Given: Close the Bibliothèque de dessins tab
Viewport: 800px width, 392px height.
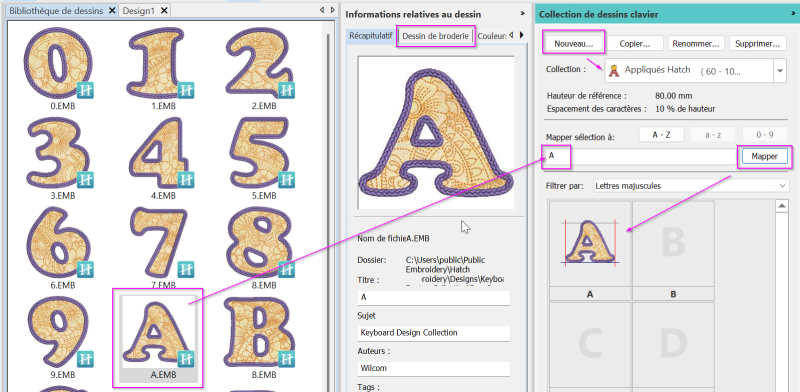Looking at the screenshot, I should coord(112,11).
